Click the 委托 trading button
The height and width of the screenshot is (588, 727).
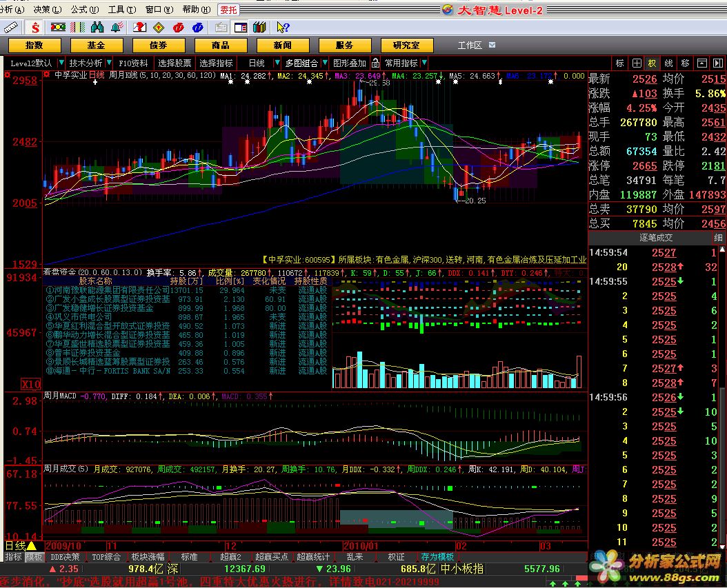tap(228, 10)
